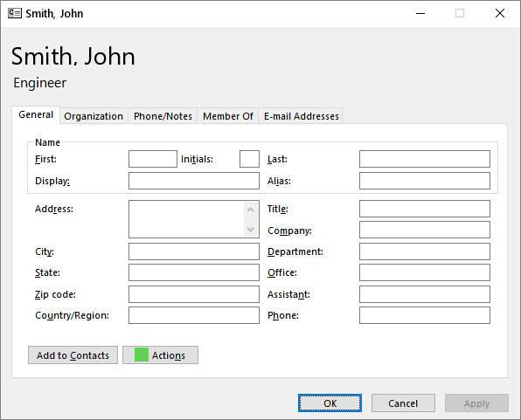
Task: Switch to the Organization tab
Action: (x=94, y=116)
